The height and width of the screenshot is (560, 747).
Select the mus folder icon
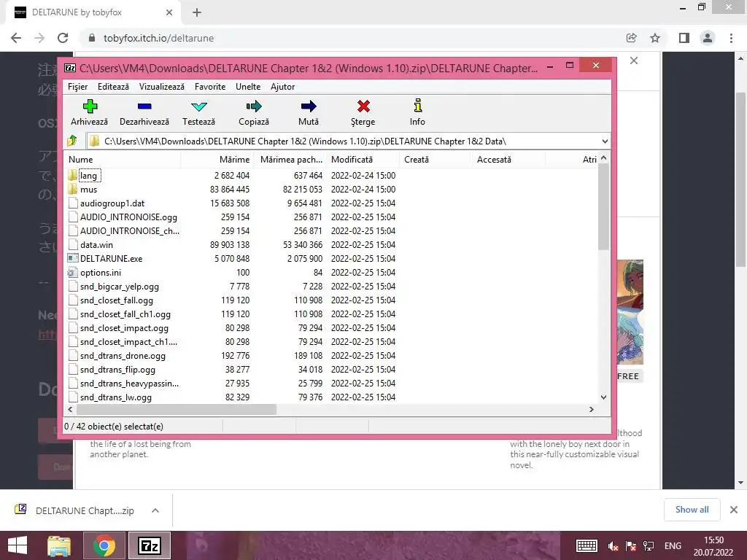point(72,189)
